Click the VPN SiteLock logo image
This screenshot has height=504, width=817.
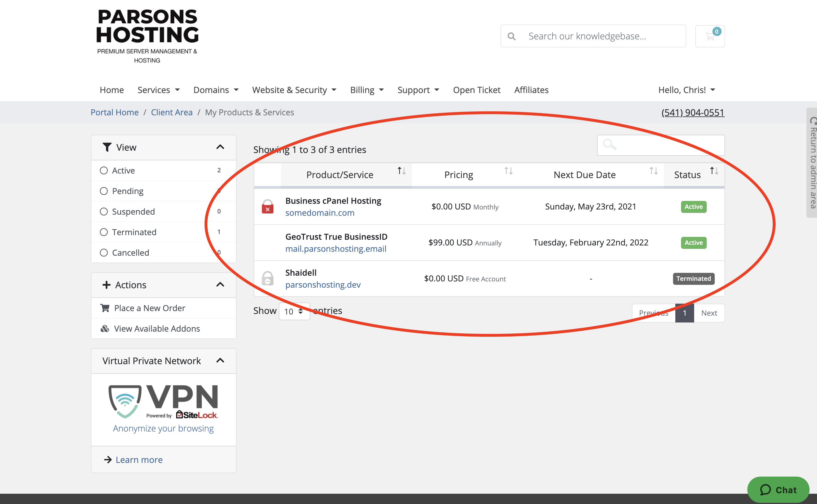[163, 402]
